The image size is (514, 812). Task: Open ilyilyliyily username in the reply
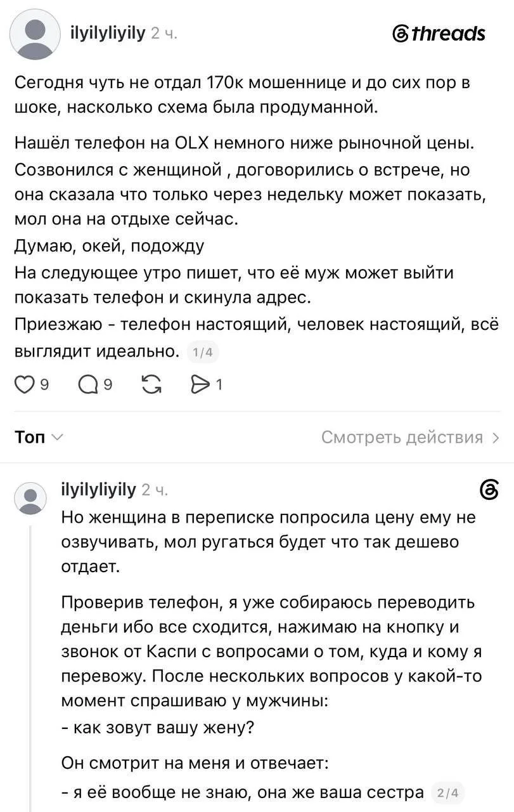tap(98, 489)
